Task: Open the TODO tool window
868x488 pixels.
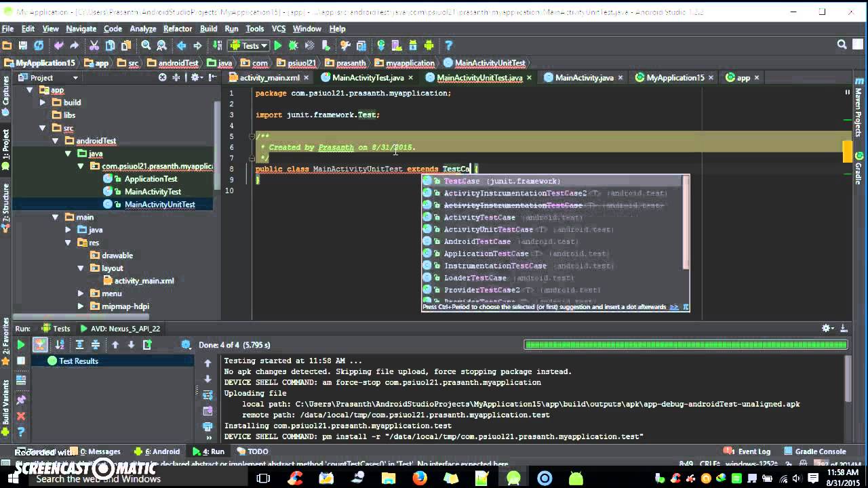Action: pos(252,451)
